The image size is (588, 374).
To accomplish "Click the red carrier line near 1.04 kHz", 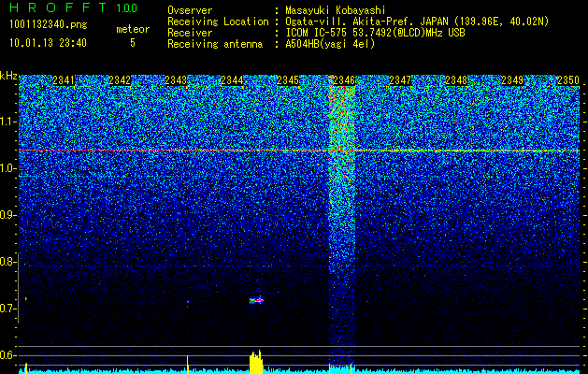I will point(299,151).
